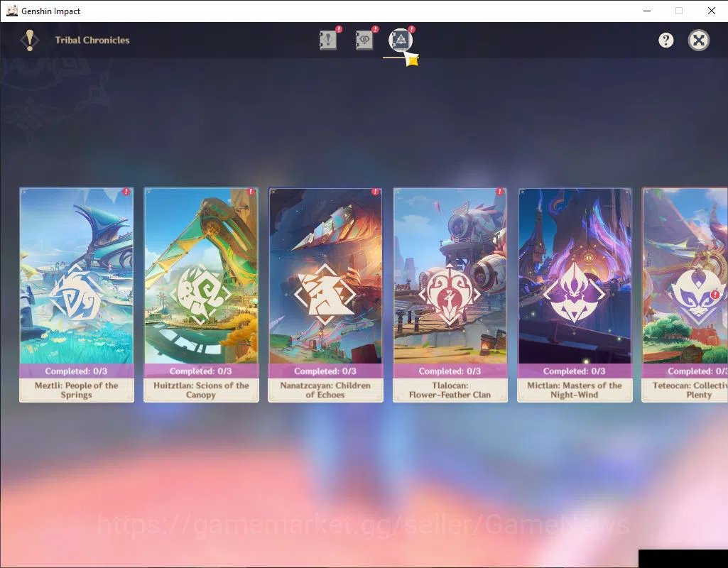The width and height of the screenshot is (728, 568).
Task: Click the golden exclamation quest icon
Action: (30, 40)
